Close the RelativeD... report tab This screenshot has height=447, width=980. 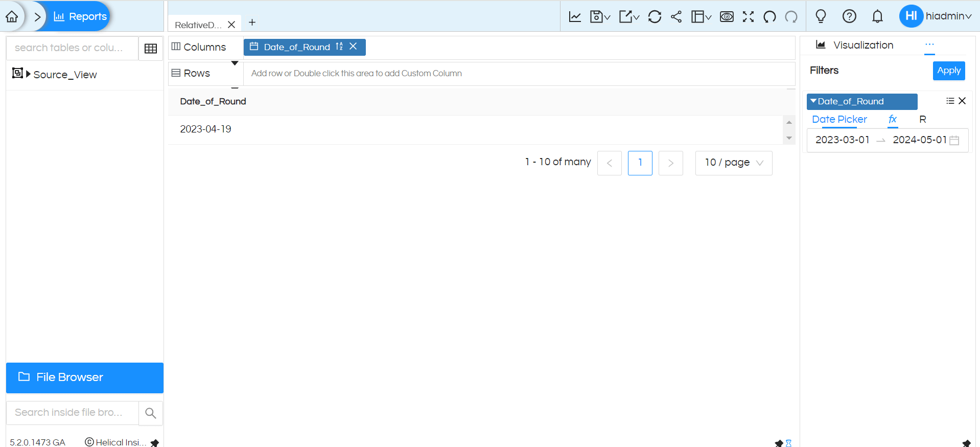[x=231, y=25]
